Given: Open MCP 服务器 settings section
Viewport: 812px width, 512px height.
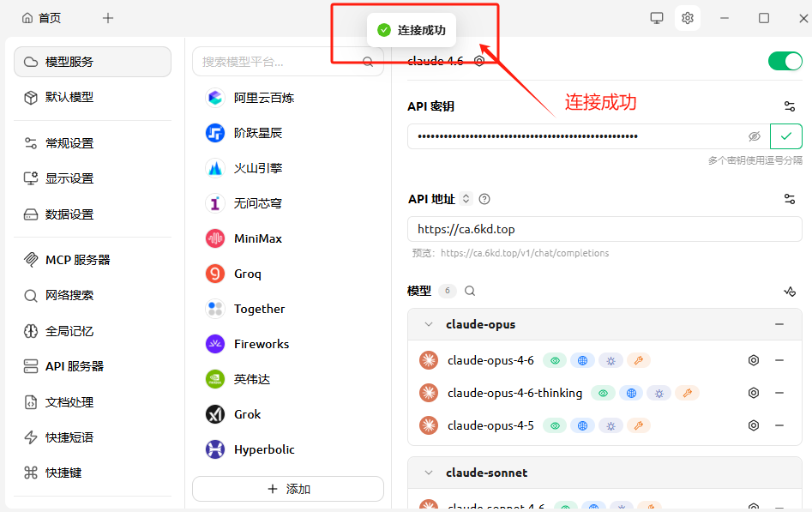Looking at the screenshot, I should pos(93,260).
